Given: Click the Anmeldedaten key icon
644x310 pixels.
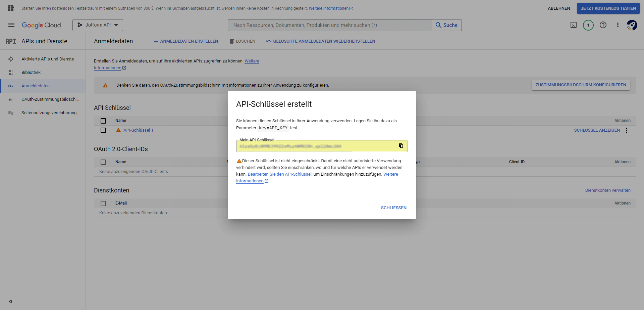Looking at the screenshot, I should coord(11,86).
